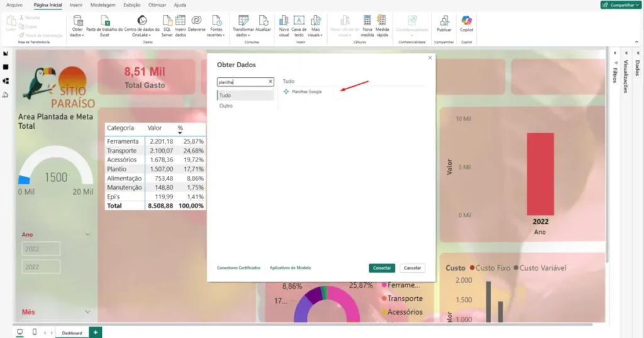
Task: Open the Ajuda ribbon tab
Action: pos(180,5)
